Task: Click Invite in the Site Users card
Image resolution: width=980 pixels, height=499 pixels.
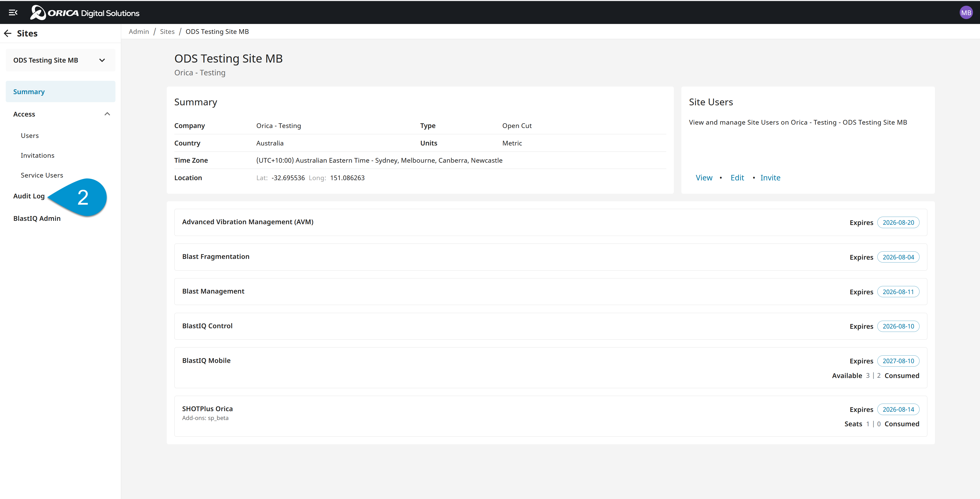Action: [770, 178]
